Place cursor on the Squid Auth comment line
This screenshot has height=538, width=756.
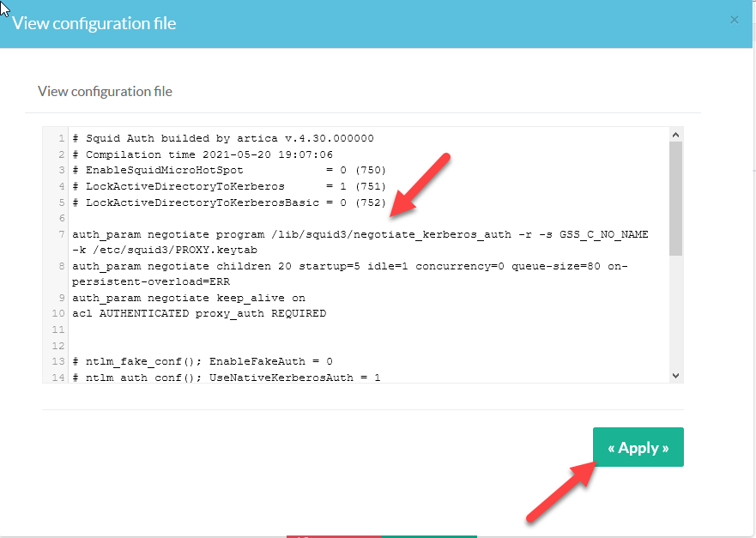click(x=223, y=138)
